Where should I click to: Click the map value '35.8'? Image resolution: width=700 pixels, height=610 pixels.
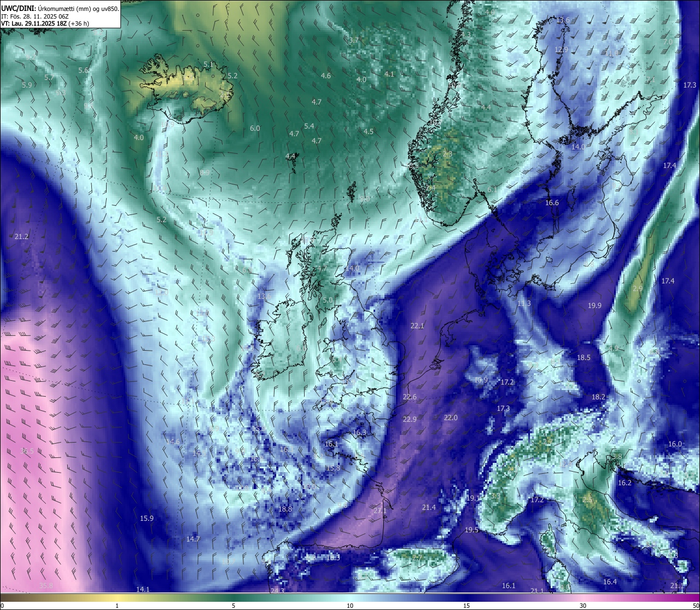(46, 585)
